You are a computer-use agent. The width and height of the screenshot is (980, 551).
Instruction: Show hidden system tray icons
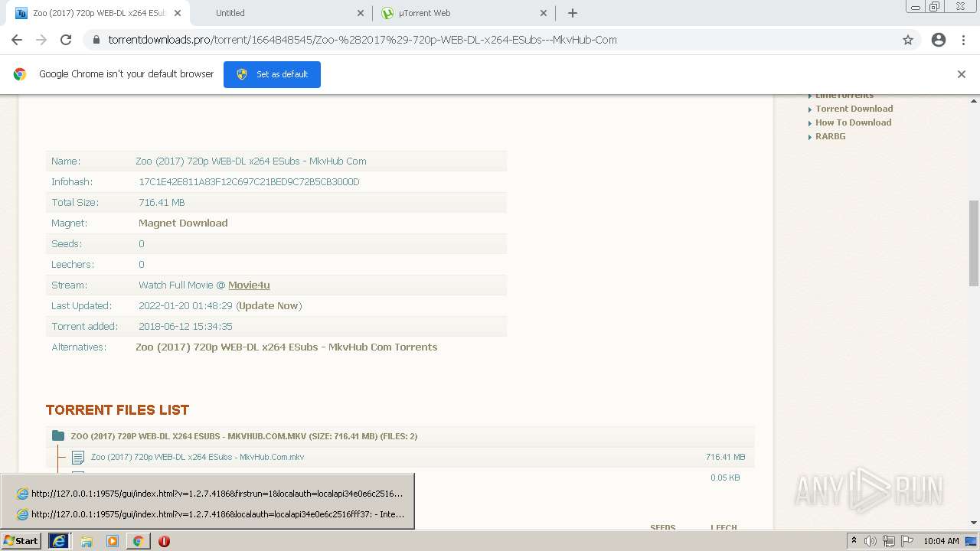[x=854, y=541]
